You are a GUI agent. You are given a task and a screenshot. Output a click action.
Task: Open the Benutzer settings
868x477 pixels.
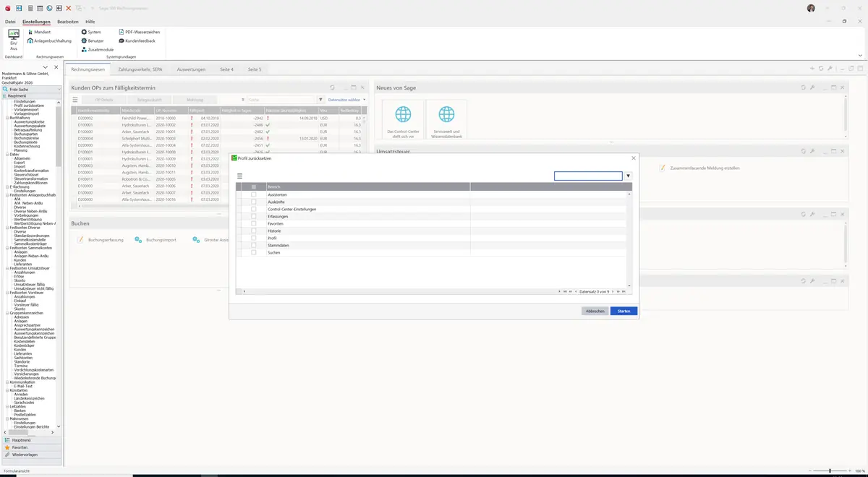coord(93,41)
